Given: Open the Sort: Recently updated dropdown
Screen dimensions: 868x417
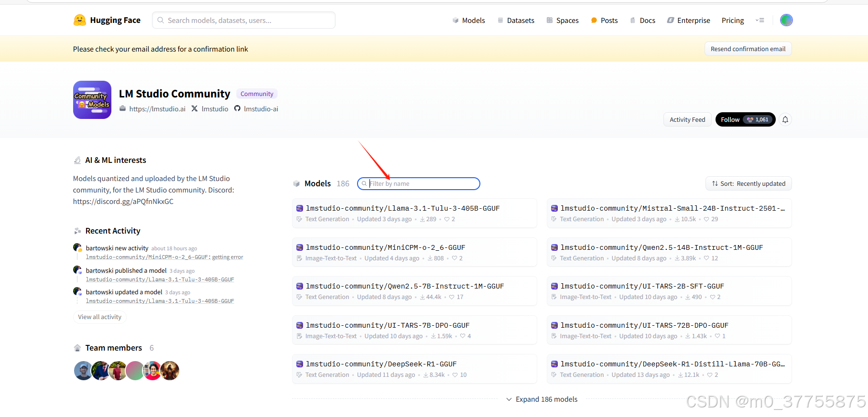Looking at the screenshot, I should pyautogui.click(x=749, y=183).
